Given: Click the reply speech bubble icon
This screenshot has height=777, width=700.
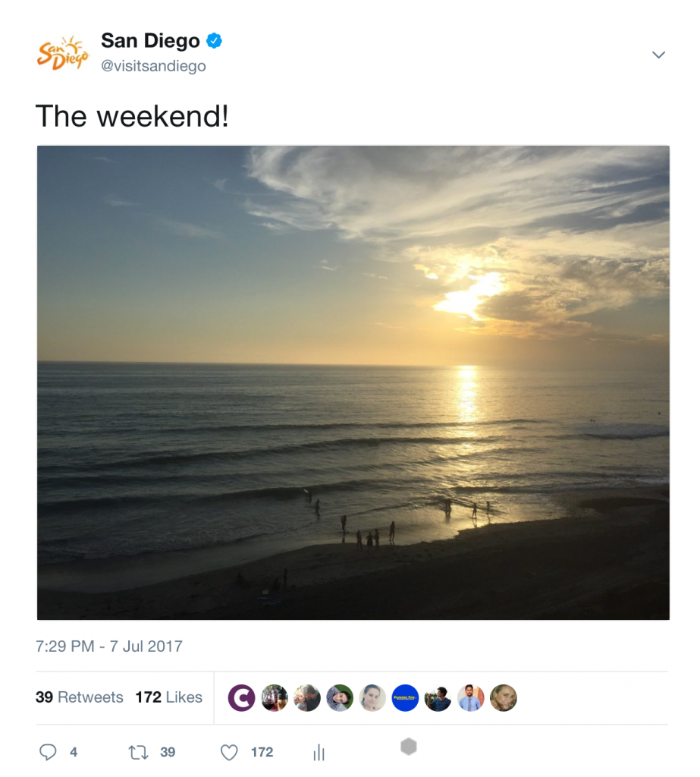Looking at the screenshot, I should coord(48,752).
